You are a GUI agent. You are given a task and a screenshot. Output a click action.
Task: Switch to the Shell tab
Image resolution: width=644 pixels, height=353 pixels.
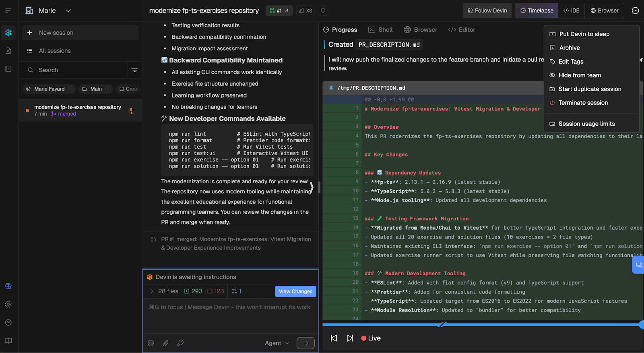pyautogui.click(x=380, y=30)
